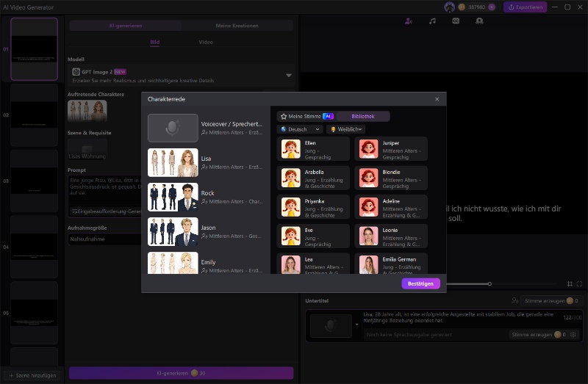Select character Jason in the list
This screenshot has width=588, height=384.
206,231
